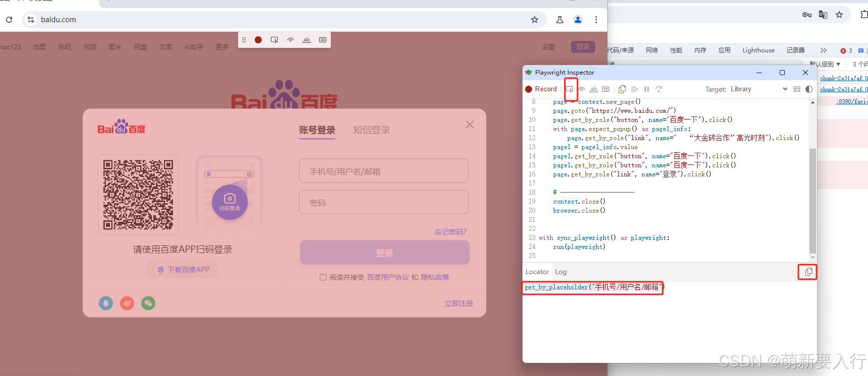Click assert text icon on floating toolbar
This screenshot has width=868, height=376.
tap(307, 40)
